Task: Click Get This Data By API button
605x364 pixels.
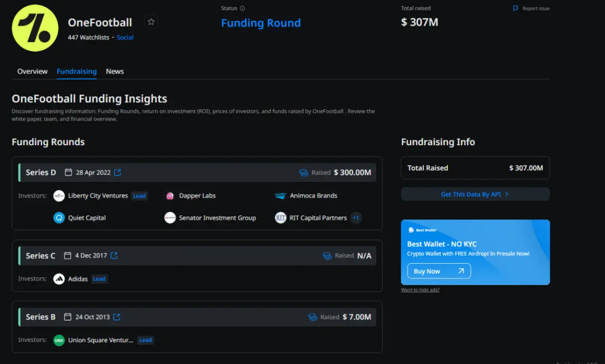Action: (475, 194)
